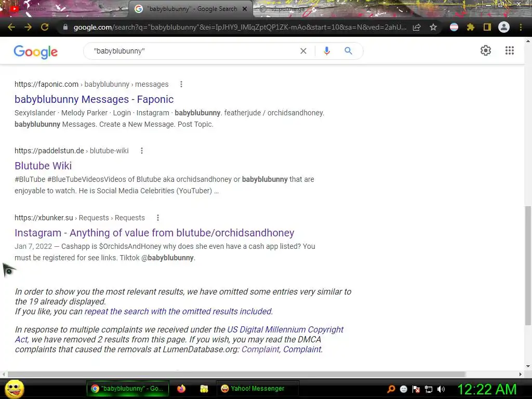
Task: Open the first Complaint link
Action: (260, 350)
